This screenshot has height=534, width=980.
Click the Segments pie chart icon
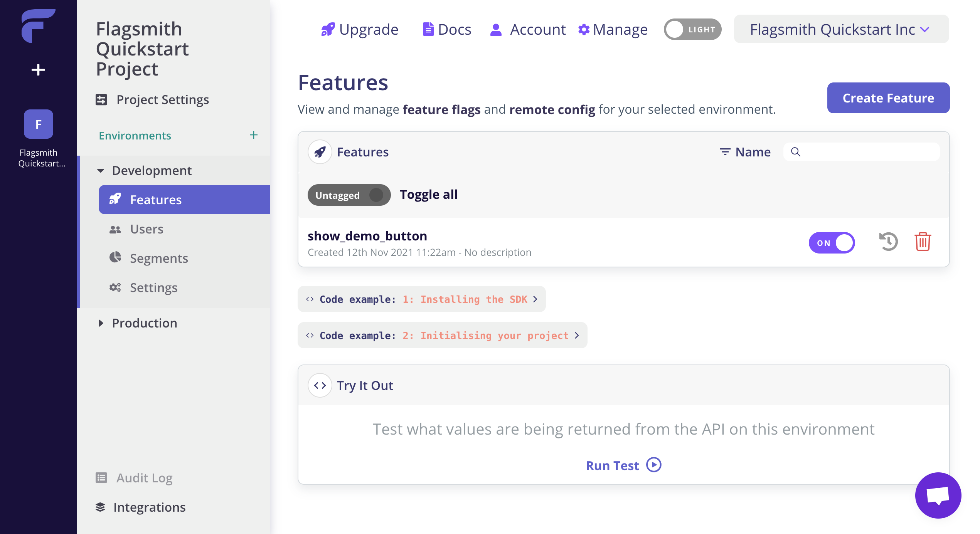[x=115, y=257]
